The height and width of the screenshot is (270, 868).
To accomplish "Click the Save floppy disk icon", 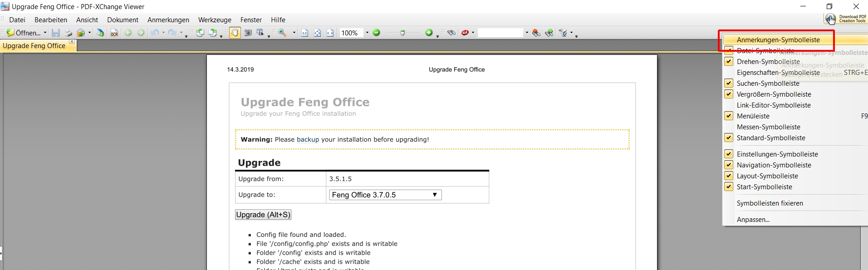I will (x=56, y=33).
